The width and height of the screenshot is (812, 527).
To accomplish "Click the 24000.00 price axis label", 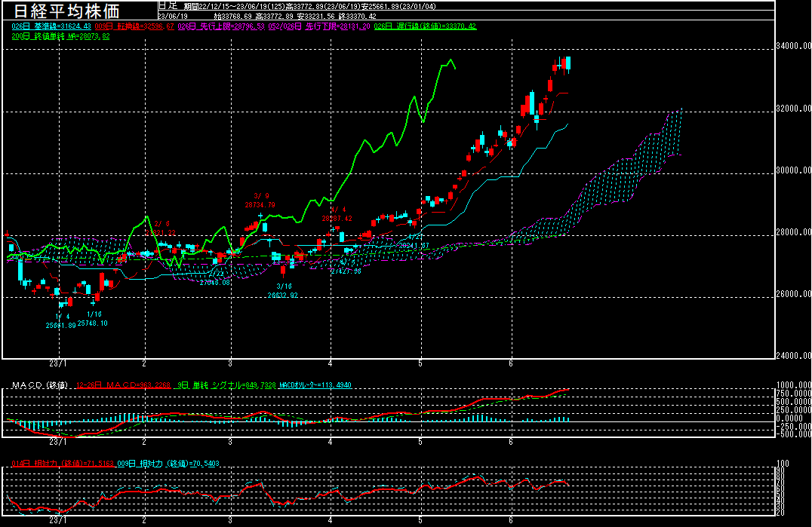I will pos(793,356).
